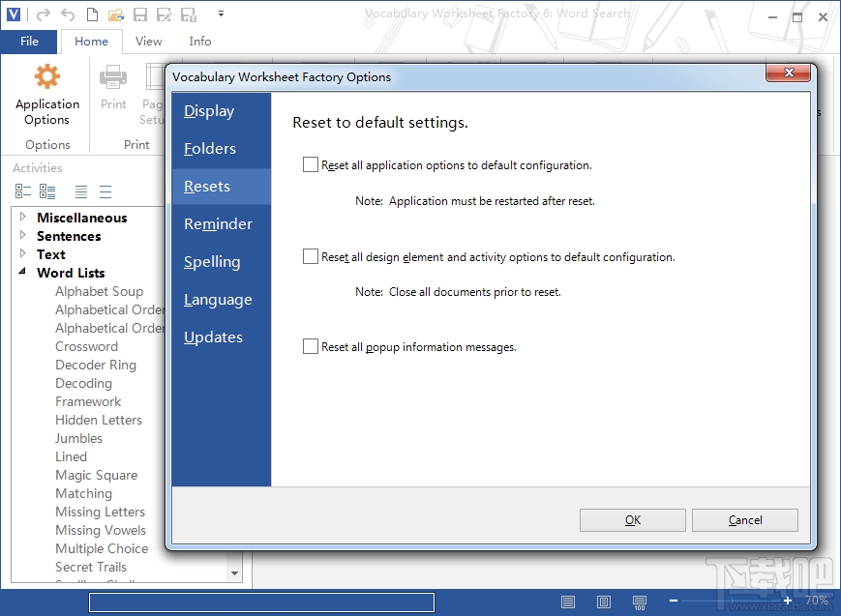Screen dimensions: 841x616
Task: Switch to the Home ribbon tab
Action: point(91,42)
